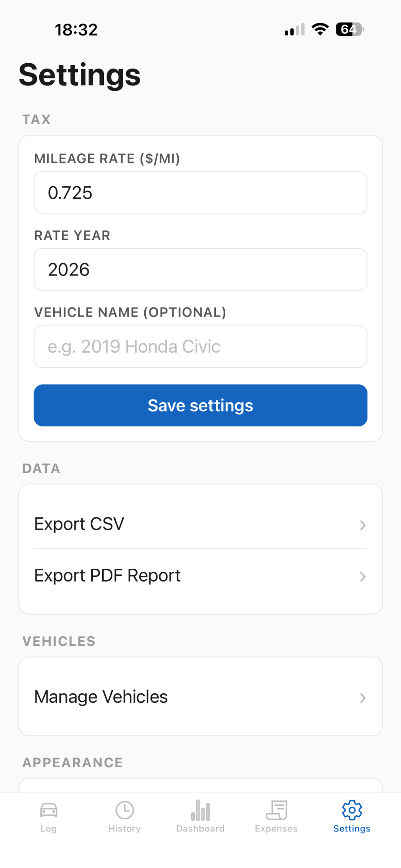The image size is (401, 868).
Task: Tap the History clock icon
Action: [x=124, y=810]
